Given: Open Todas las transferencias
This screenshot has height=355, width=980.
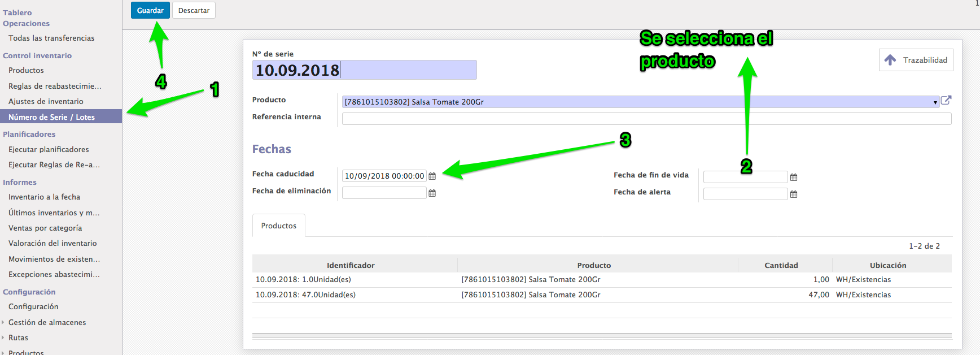Looking at the screenshot, I should [x=51, y=38].
